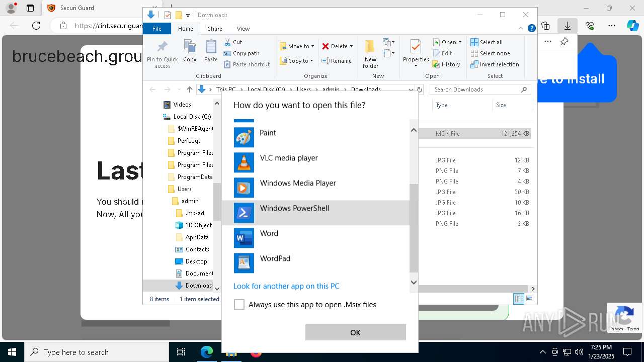Open notification center on taskbar
Viewport: 644px width, 362px height.
click(x=627, y=352)
